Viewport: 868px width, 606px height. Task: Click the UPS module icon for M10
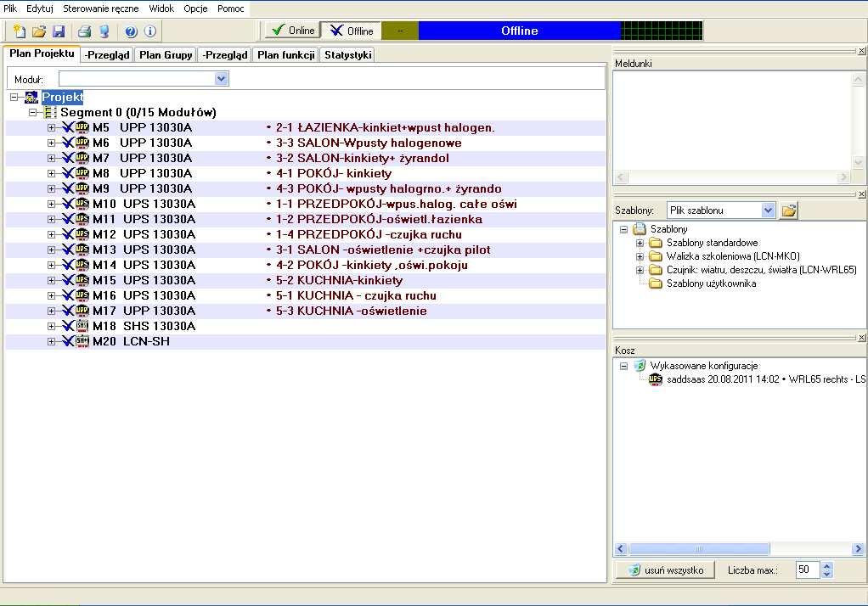pyautogui.click(x=82, y=205)
